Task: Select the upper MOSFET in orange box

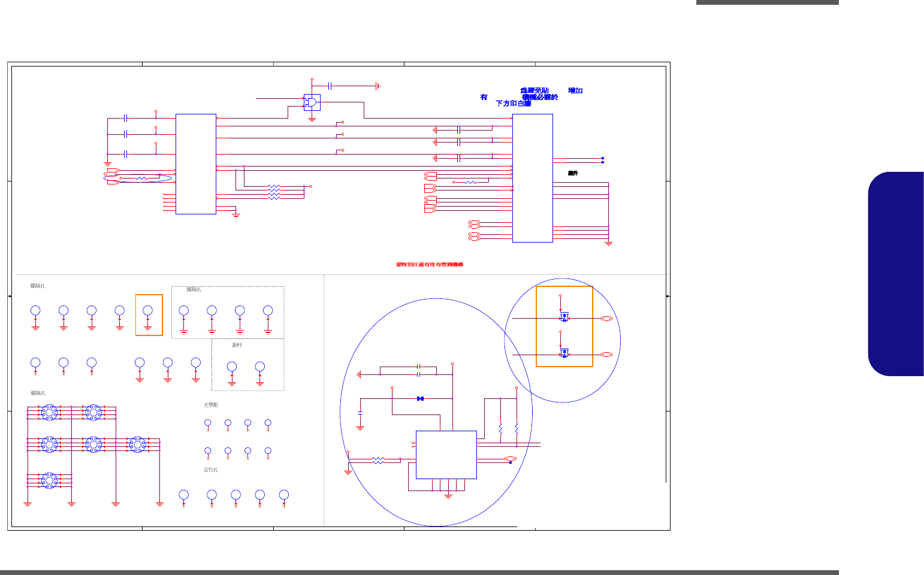Action: pyautogui.click(x=564, y=317)
